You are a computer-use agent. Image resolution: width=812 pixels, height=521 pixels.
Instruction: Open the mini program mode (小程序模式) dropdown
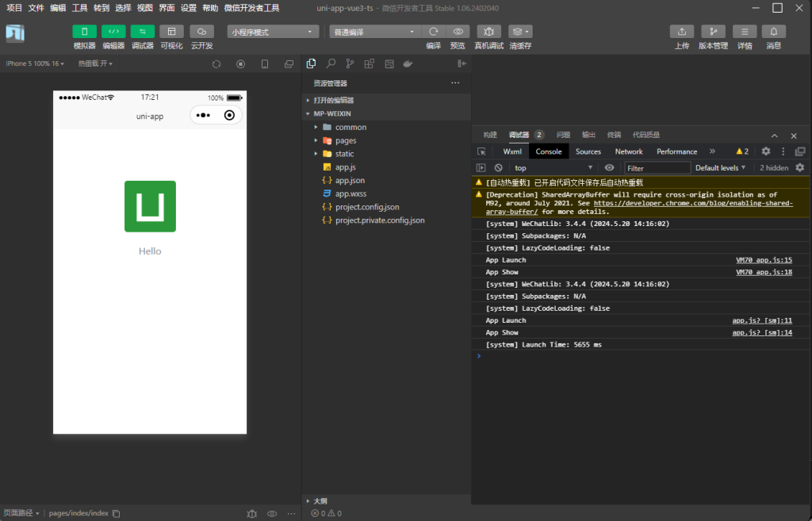272,32
